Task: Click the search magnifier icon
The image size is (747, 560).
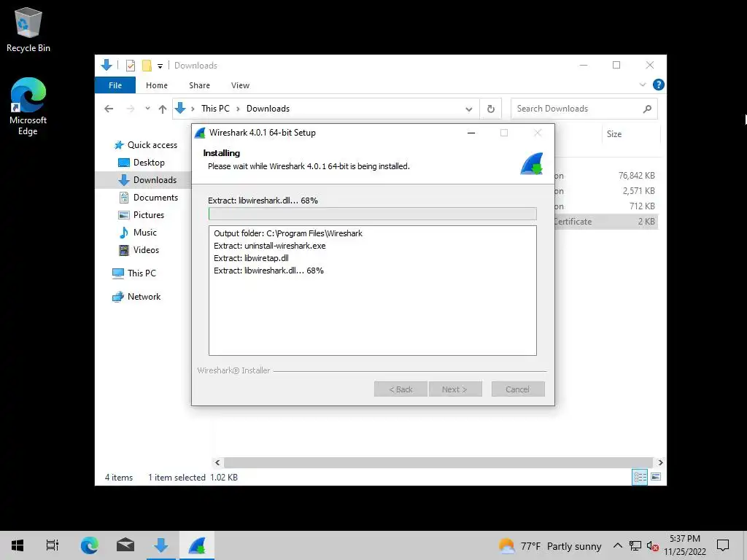Action: pos(647,109)
